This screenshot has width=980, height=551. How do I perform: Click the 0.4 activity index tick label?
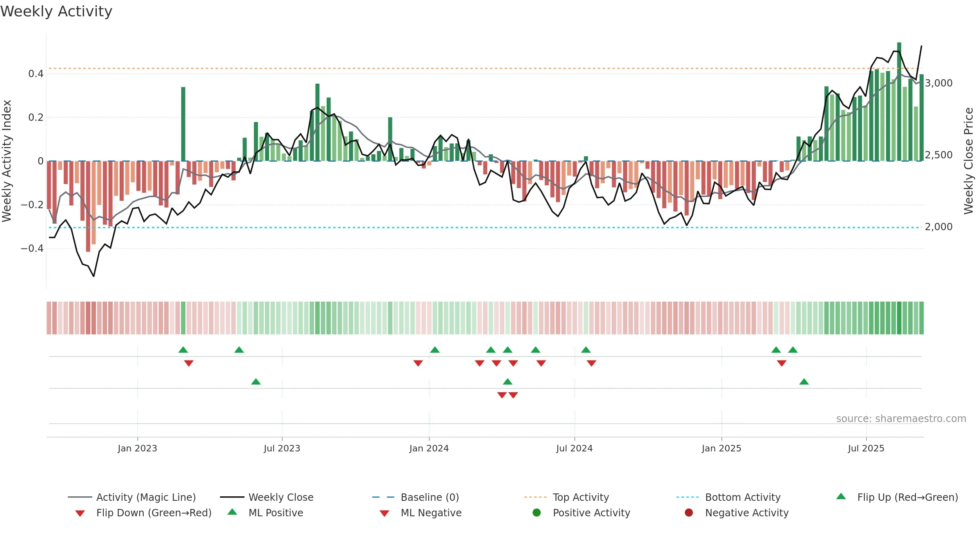36,74
